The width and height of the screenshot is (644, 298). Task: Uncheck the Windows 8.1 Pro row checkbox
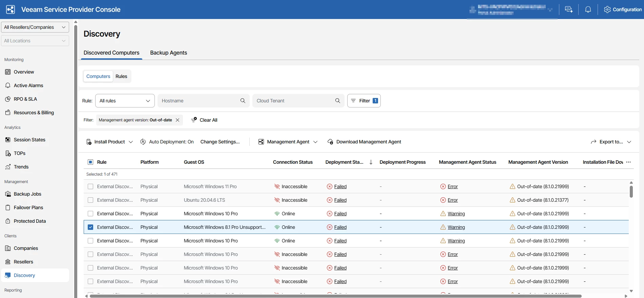pyautogui.click(x=90, y=227)
